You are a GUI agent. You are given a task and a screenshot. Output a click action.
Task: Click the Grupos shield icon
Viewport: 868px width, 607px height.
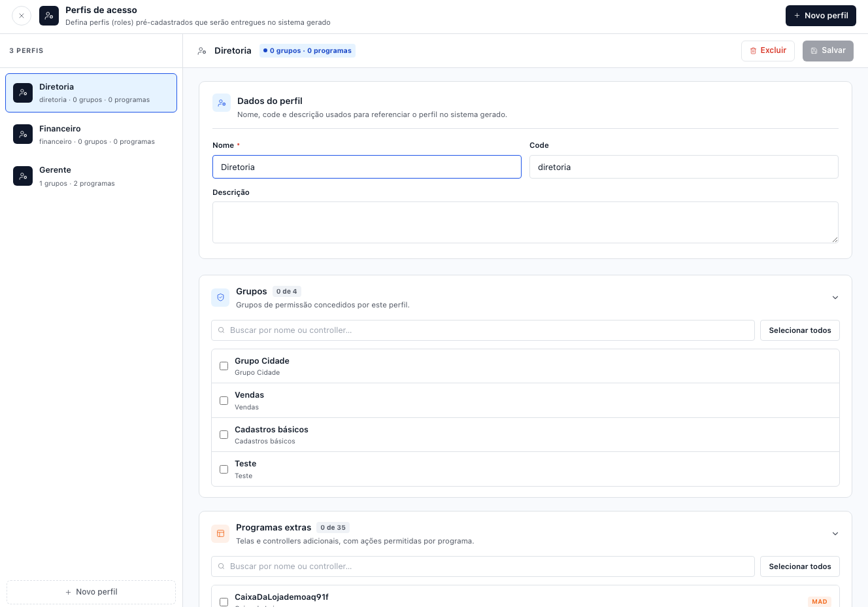220,298
